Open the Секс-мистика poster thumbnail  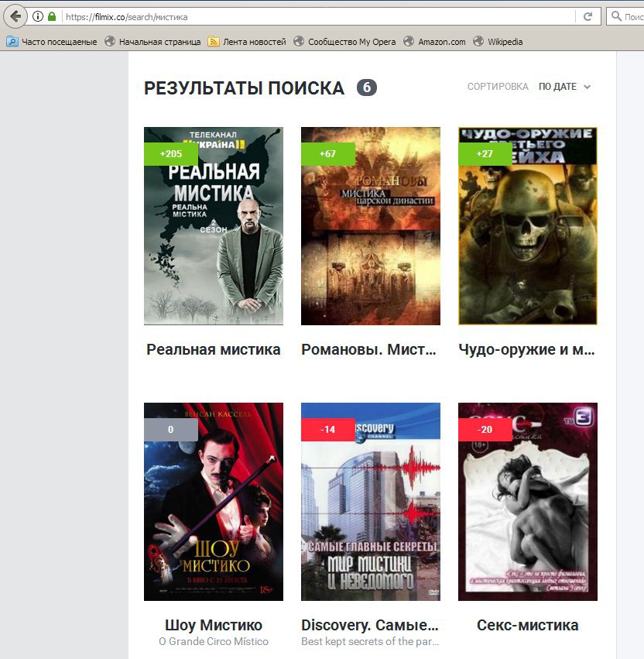528,501
